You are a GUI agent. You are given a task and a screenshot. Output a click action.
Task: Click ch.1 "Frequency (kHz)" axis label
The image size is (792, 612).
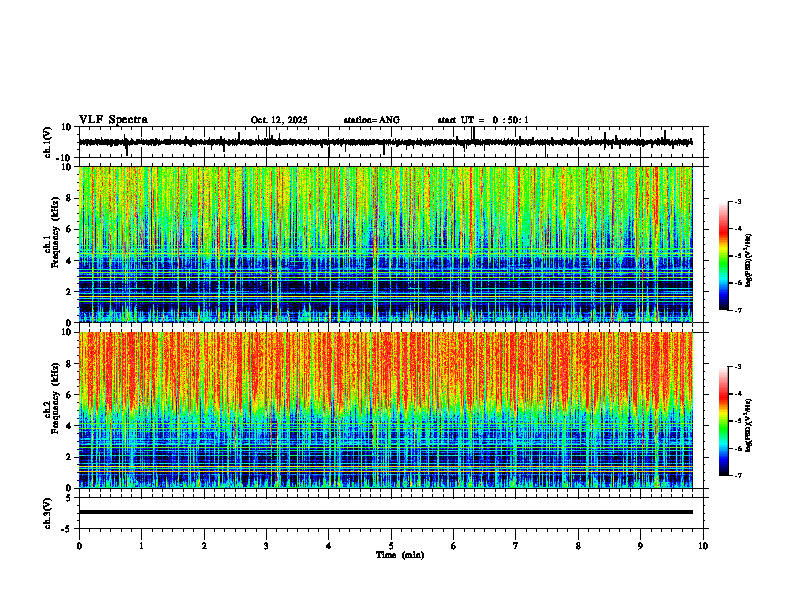pos(55,232)
